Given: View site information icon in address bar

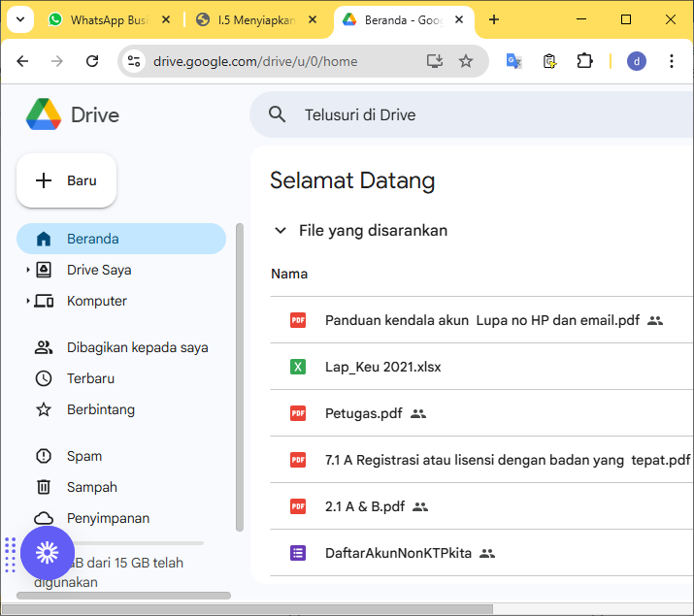Looking at the screenshot, I should click(x=134, y=61).
